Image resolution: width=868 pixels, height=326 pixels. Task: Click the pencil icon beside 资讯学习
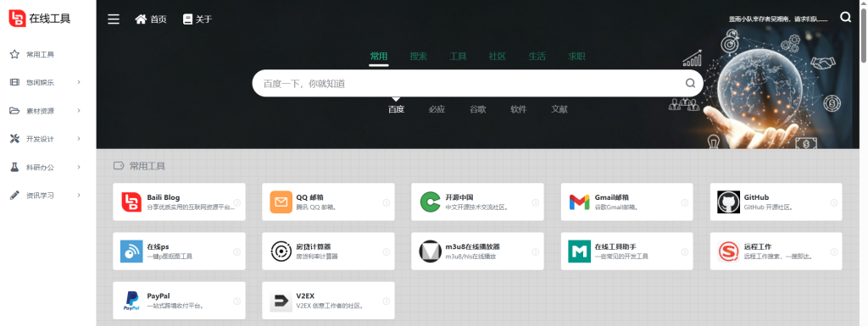15,195
